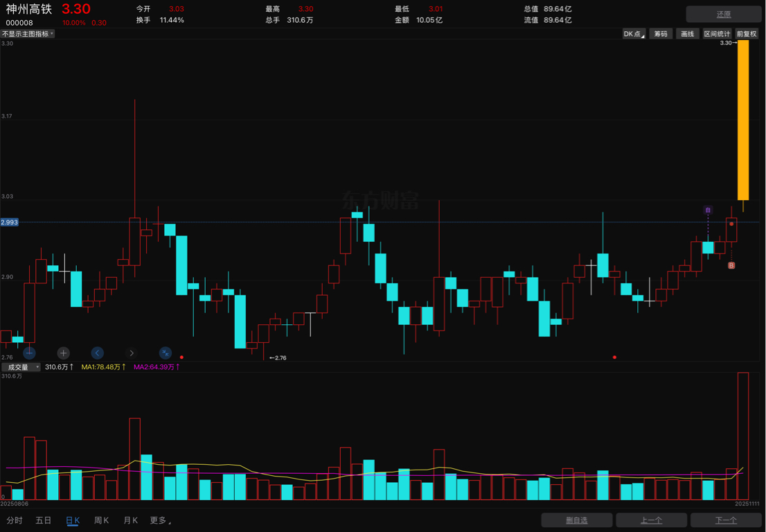The height and width of the screenshot is (532, 766).
Task: Expand the DK点 dropdown button
Action: [634, 34]
